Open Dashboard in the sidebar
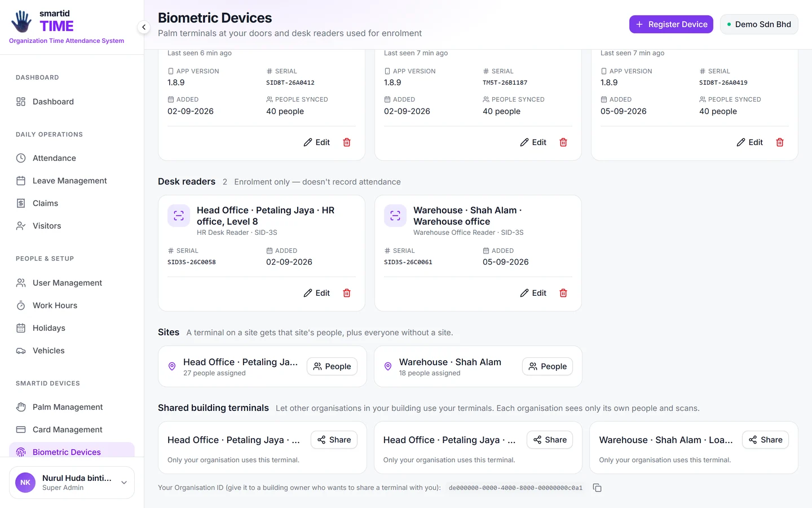 pyautogui.click(x=72, y=102)
